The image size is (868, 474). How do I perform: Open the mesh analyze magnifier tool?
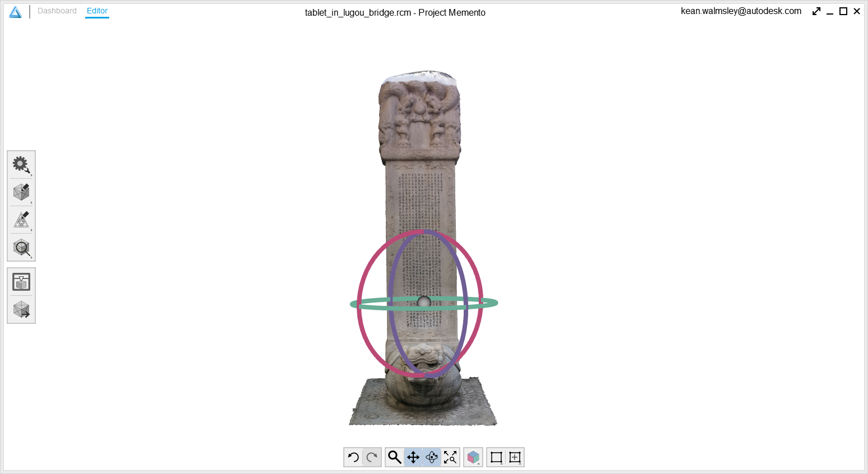point(21,248)
